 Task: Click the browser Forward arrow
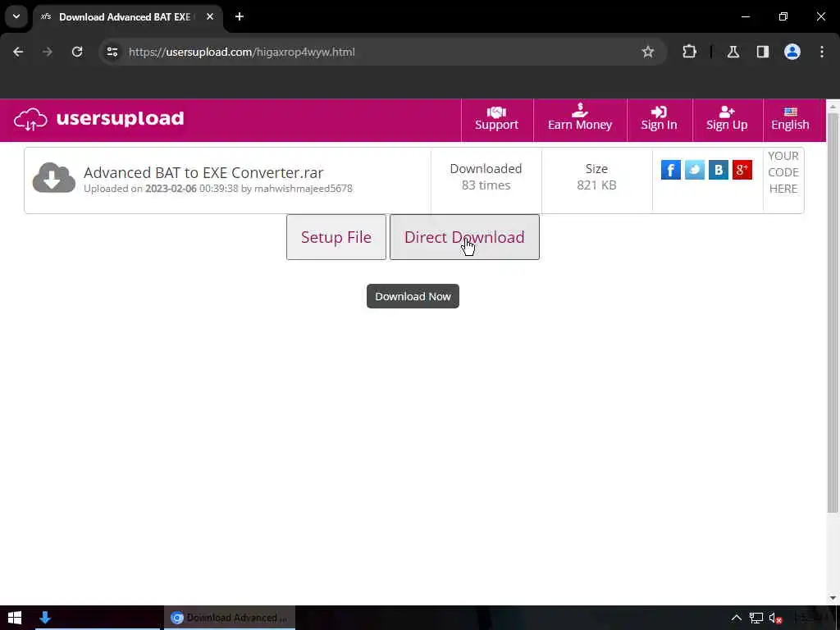coord(48,52)
